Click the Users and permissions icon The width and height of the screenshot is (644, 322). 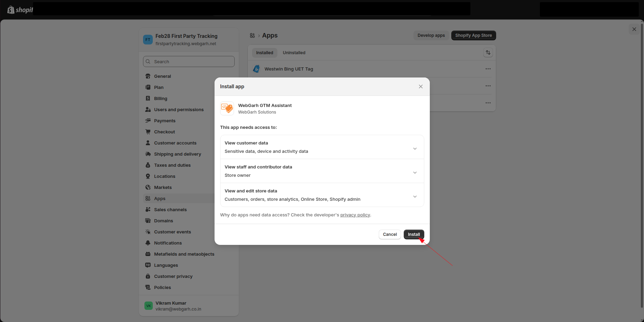pyautogui.click(x=148, y=109)
